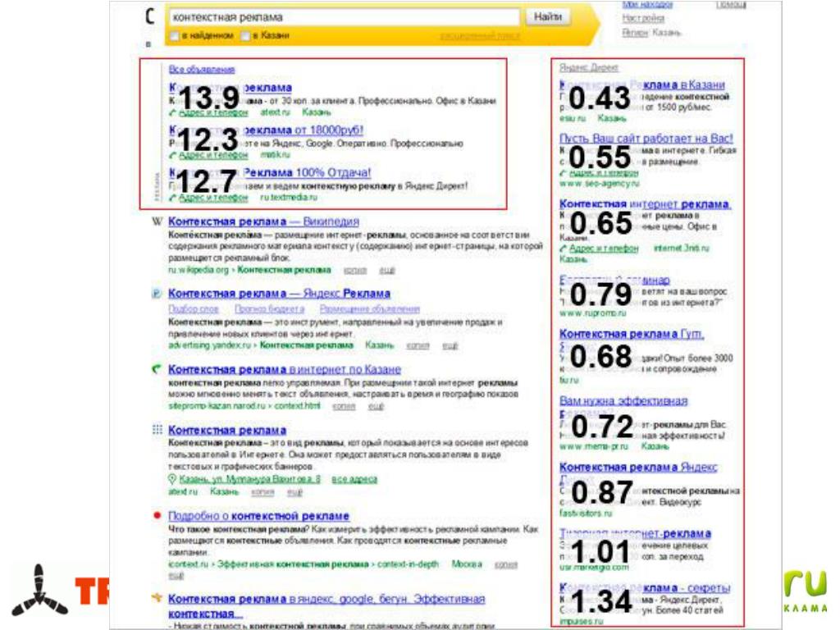Click the search field containing 'контекстная реклама'
The width and height of the screenshot is (840, 630).
[x=344, y=17]
